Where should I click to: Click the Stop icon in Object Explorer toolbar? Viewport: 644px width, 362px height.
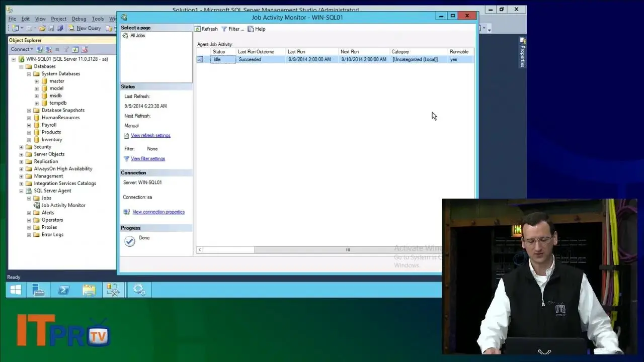click(57, 49)
